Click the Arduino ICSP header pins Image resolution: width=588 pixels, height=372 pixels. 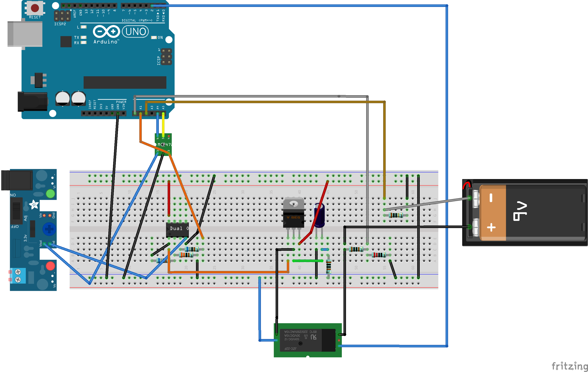(x=166, y=57)
